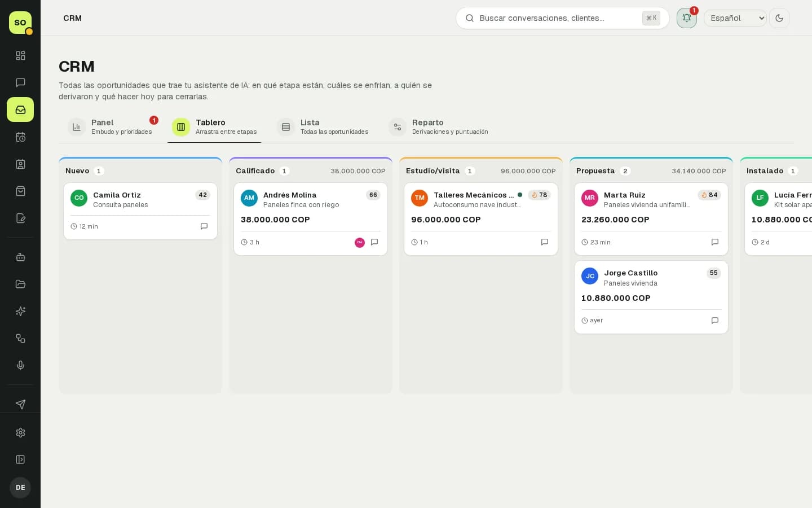This screenshot has width=812, height=508.
Task: Toggle dark mode with moon icon
Action: pos(779,18)
